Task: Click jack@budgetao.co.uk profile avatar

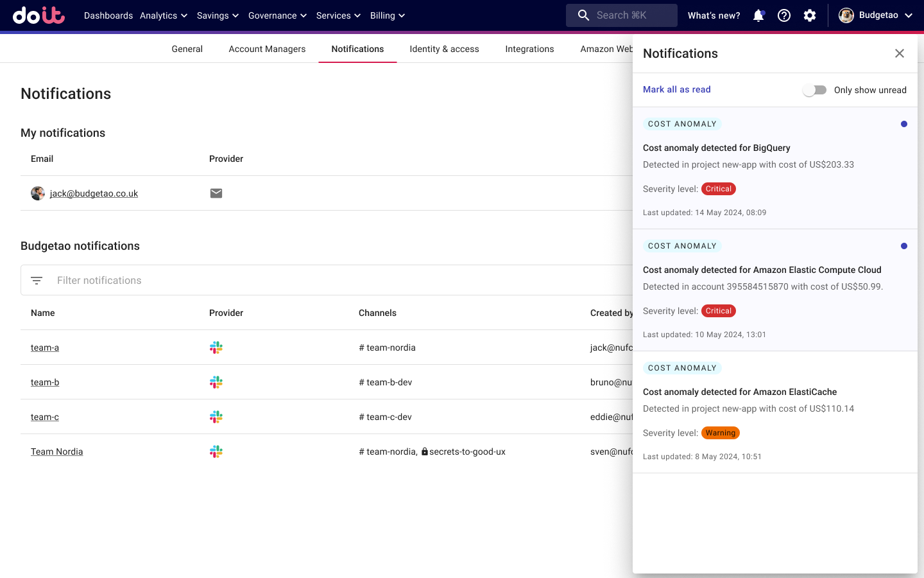Action: [38, 193]
